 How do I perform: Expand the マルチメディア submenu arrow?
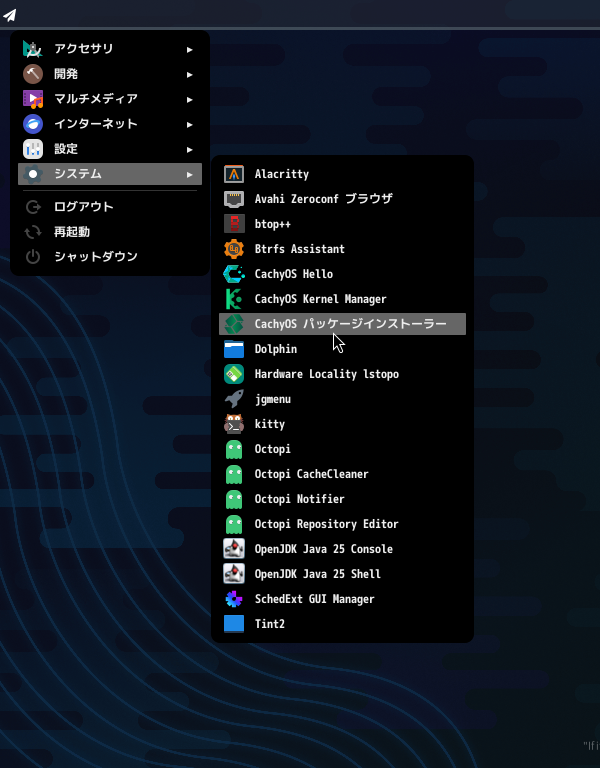click(190, 99)
